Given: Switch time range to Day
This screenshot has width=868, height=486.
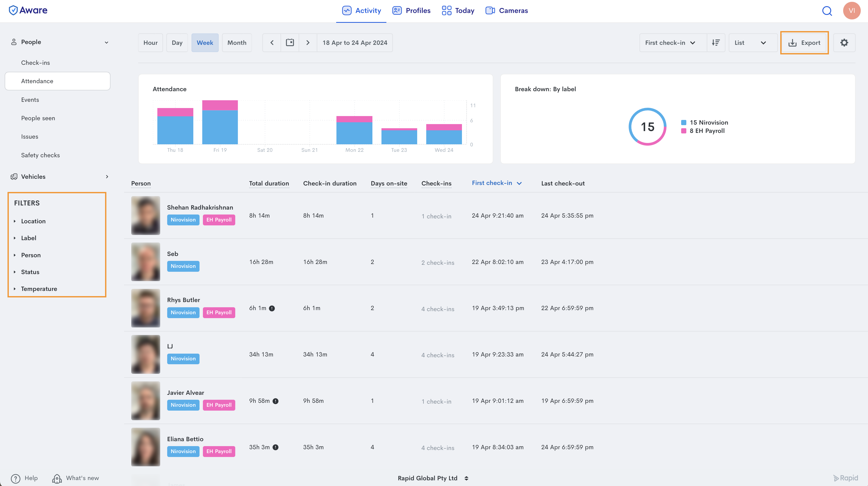Looking at the screenshot, I should (x=177, y=42).
